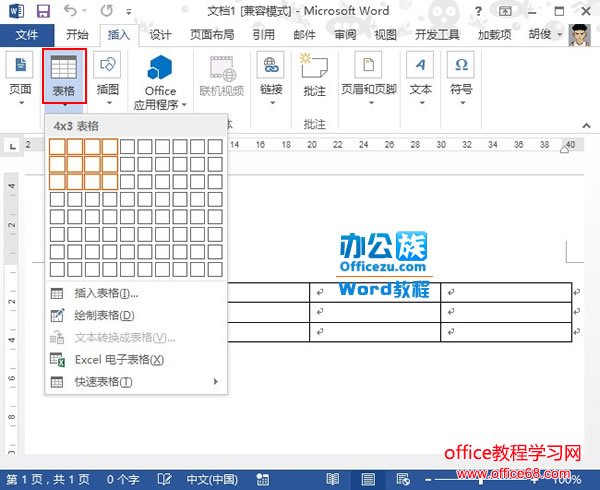Image resolution: width=600 pixels, height=490 pixels.
Task: Switch to the 审阅 (Review) tab
Action: (x=345, y=35)
